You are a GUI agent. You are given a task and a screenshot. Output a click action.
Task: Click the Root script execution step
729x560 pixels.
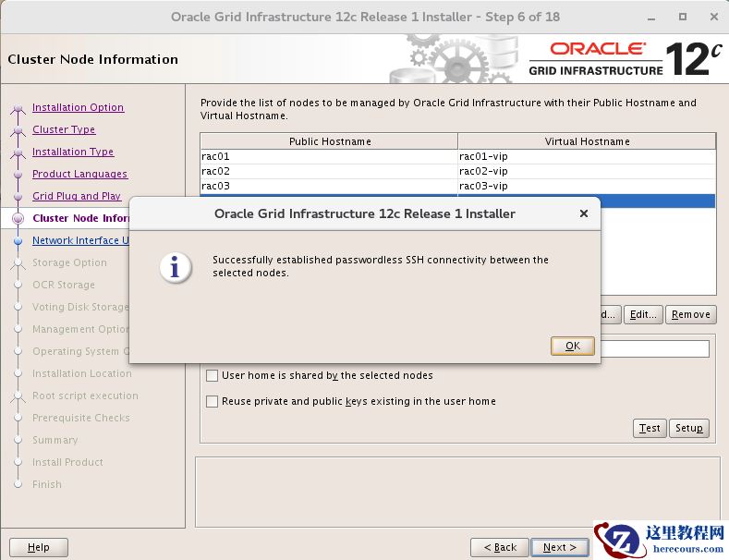[x=86, y=396]
